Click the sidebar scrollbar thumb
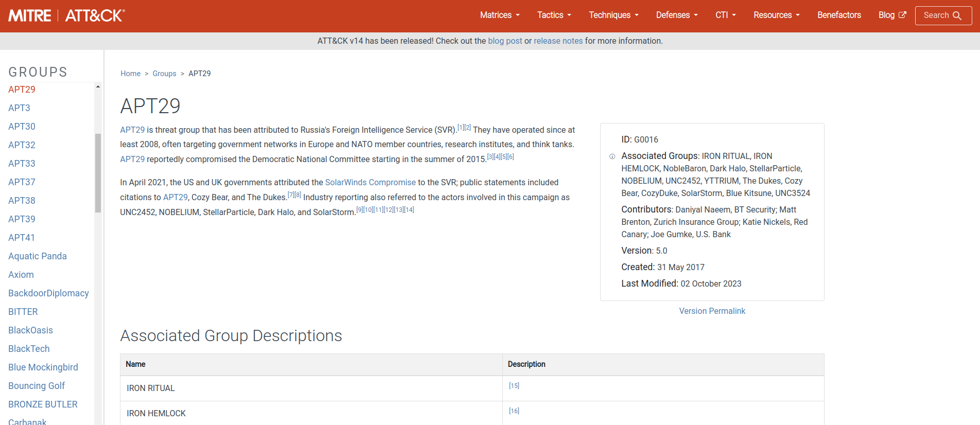 [x=98, y=173]
